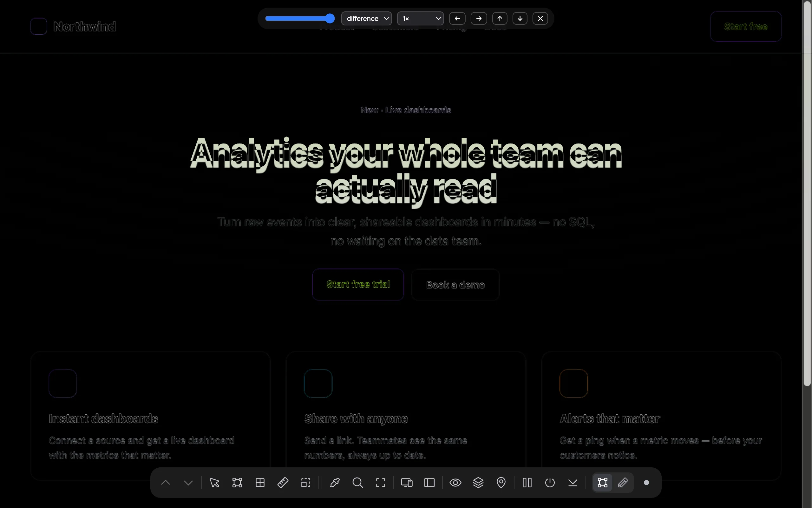Viewport: 812px width, 508px height.
Task: Click the Instant dashboards card heading
Action: [103, 419]
